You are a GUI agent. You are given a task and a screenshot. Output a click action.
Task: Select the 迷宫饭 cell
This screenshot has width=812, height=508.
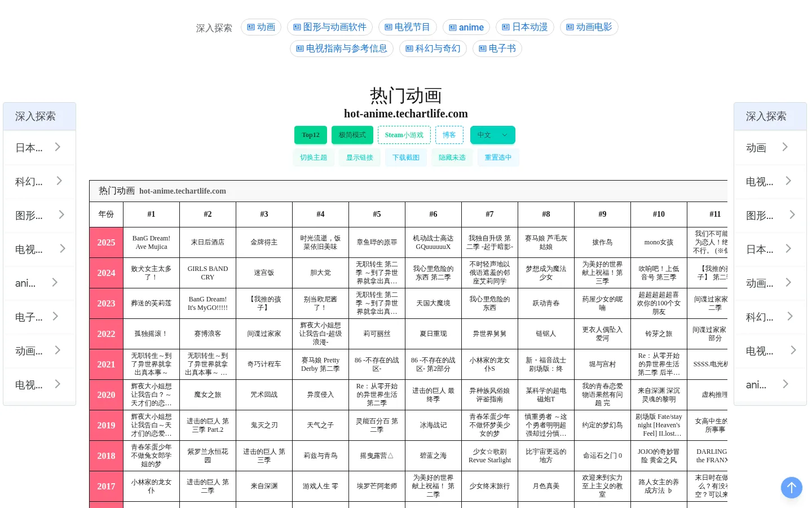[x=264, y=273]
